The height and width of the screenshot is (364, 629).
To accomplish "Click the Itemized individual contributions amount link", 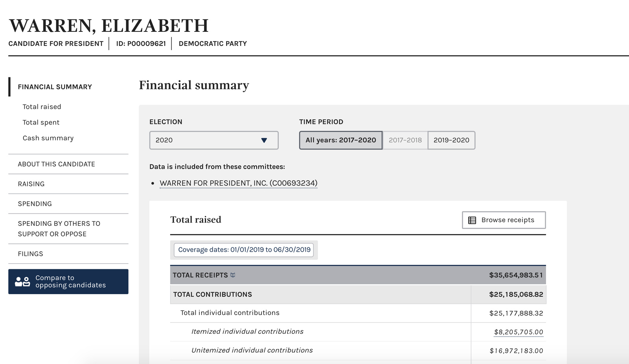I will 518,331.
